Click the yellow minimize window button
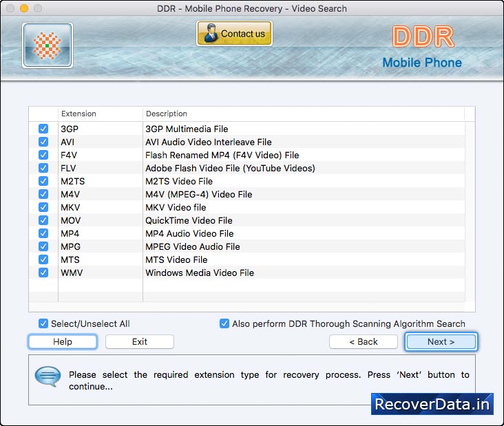 [24, 8]
